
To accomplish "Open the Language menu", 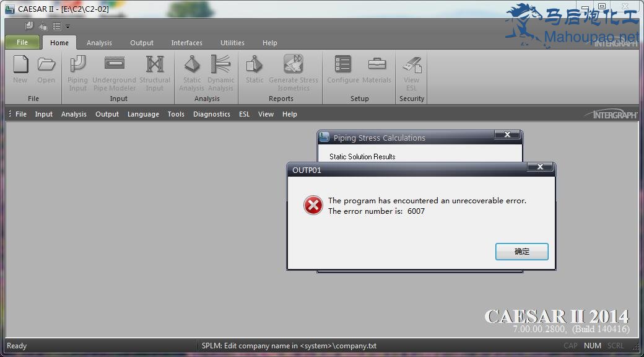I will (x=143, y=114).
